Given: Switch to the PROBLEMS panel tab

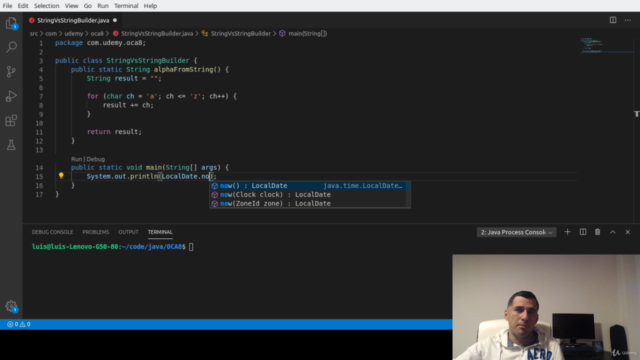Looking at the screenshot, I should pos(96,232).
